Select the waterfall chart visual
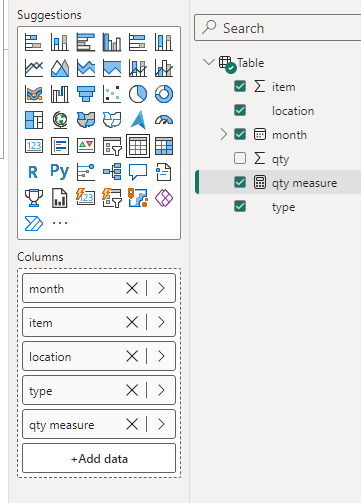 coord(60,94)
